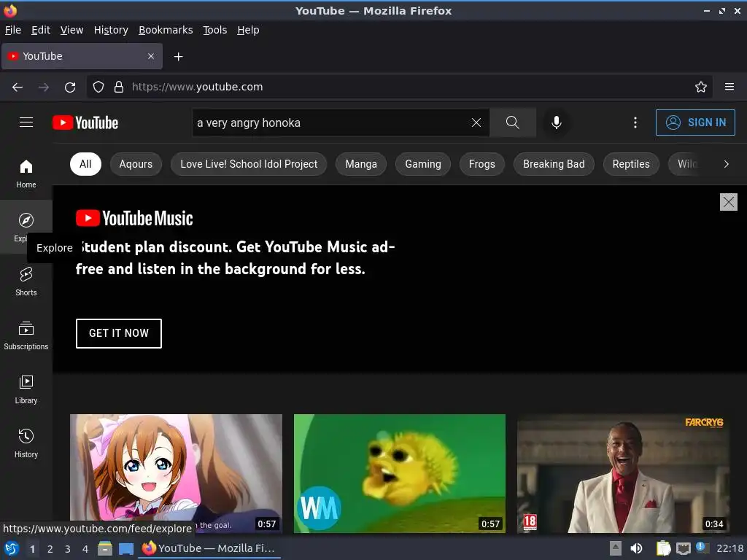
Task: Dismiss the YouTube Music ad banner
Action: click(729, 202)
